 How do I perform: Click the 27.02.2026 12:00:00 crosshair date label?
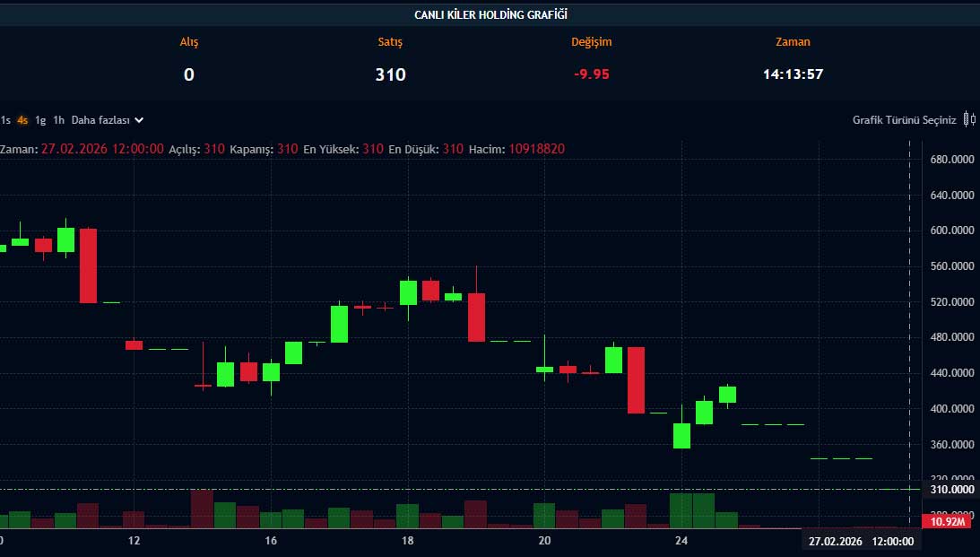tap(861, 541)
